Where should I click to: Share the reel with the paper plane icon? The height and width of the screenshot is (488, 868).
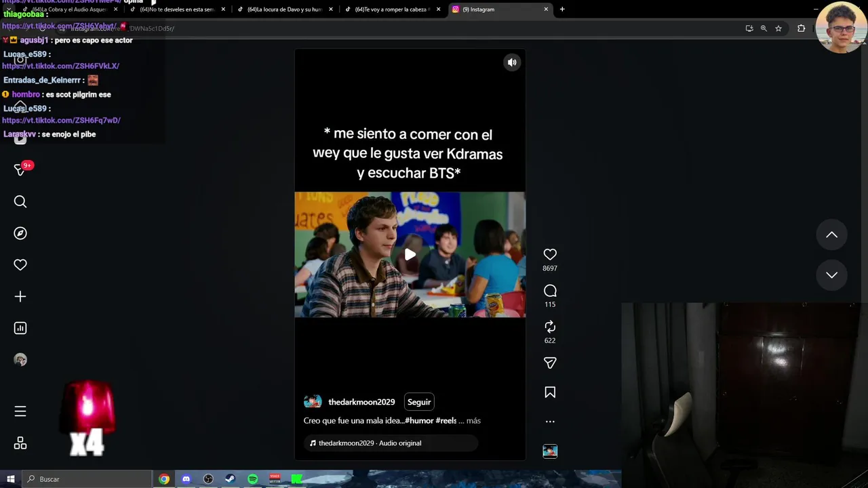point(550,363)
